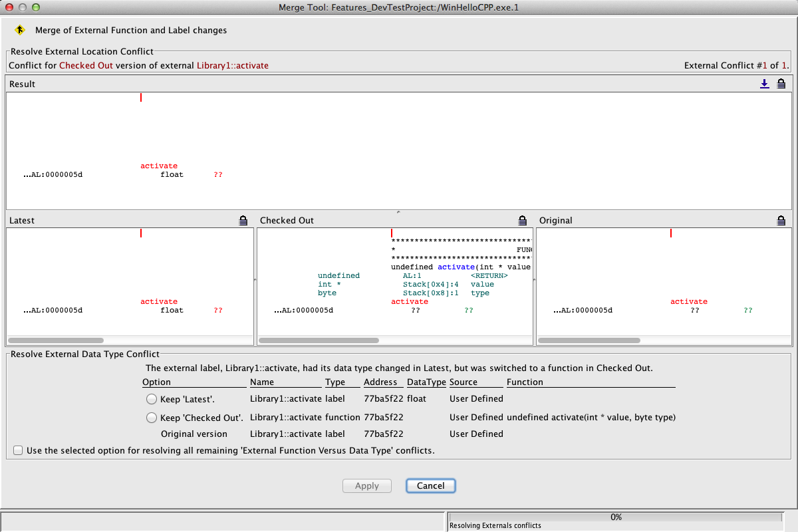Click the splitter arrow below Result panel
This screenshot has height=532, width=798.
(x=398, y=212)
